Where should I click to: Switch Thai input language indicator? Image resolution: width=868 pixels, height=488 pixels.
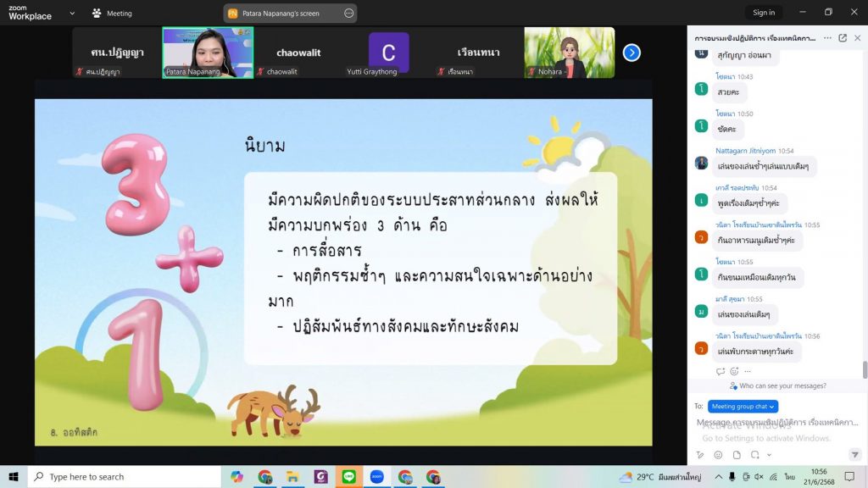[789, 476]
